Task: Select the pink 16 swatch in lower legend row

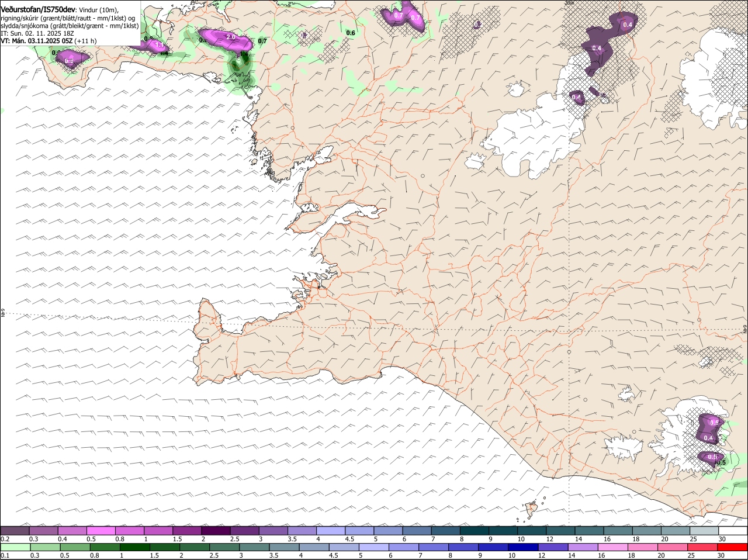Action: tap(612, 547)
